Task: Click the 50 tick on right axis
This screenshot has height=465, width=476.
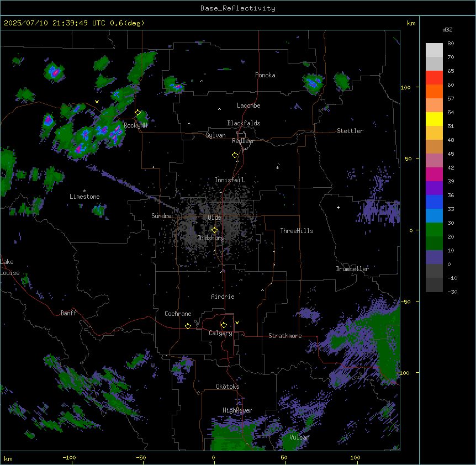Action: coord(408,158)
